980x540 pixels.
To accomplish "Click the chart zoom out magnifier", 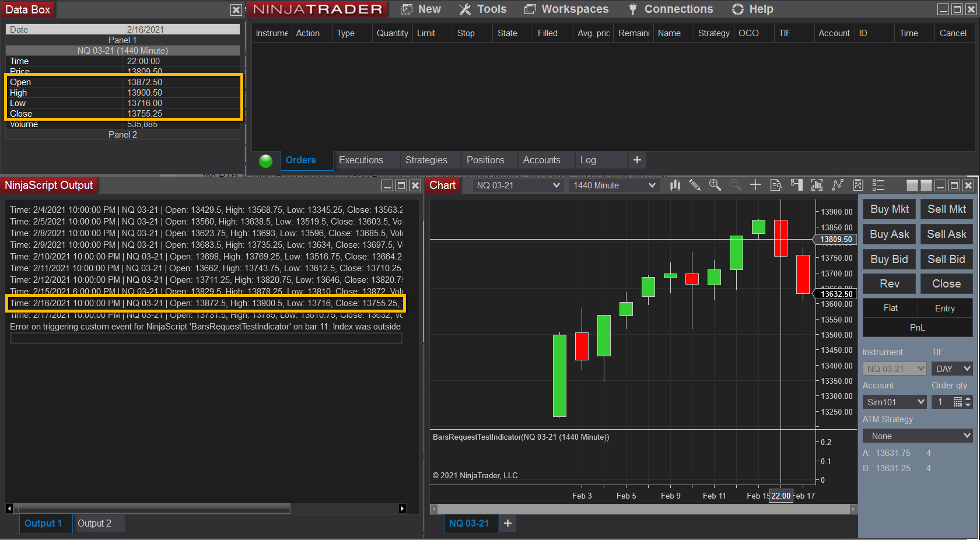I will click(x=735, y=185).
